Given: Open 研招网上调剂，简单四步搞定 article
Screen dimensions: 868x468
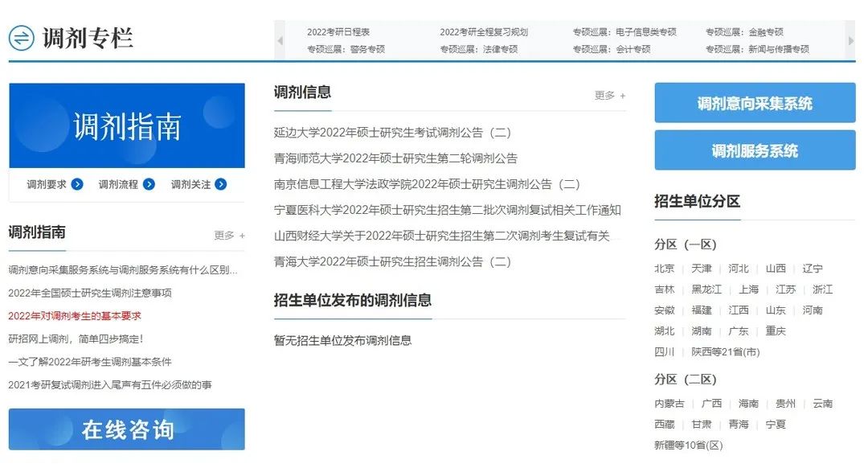Looking at the screenshot, I should (x=76, y=339).
